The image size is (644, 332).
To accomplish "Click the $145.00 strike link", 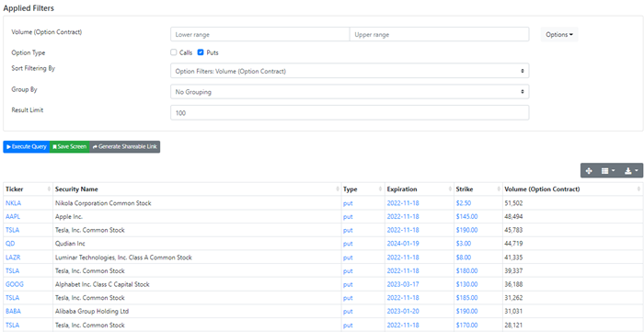I will [466, 216].
